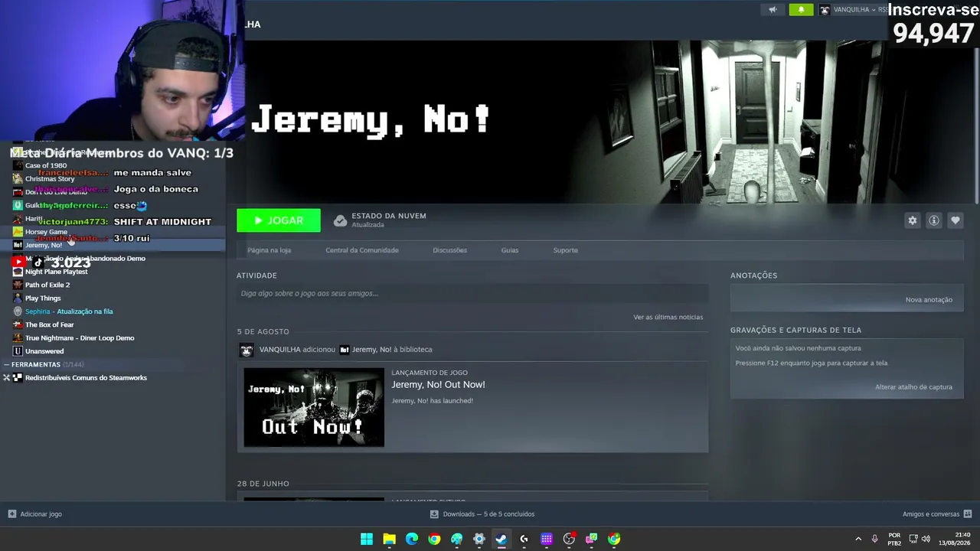
Task: Open Microsoft Edge from the taskbar
Action: [x=412, y=539]
